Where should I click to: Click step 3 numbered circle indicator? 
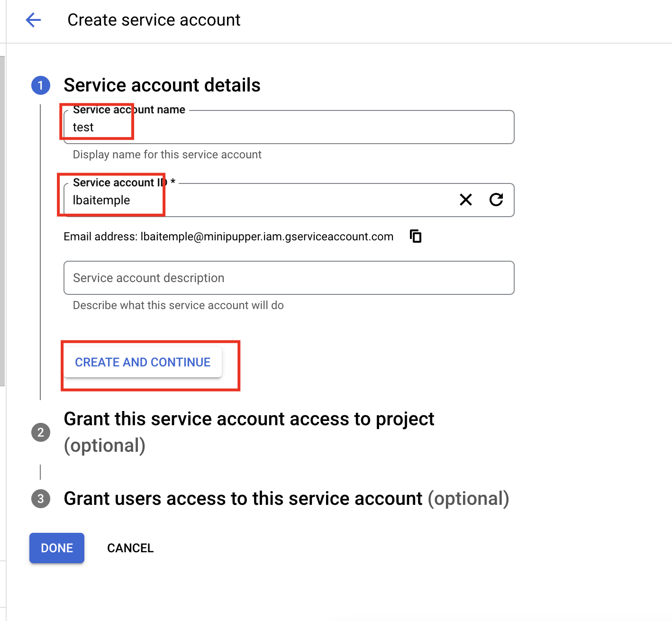coord(41,499)
